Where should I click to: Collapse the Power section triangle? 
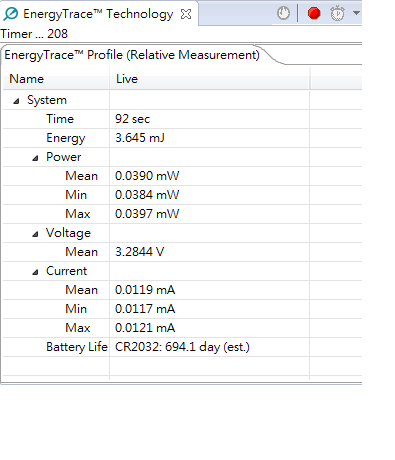(35, 158)
